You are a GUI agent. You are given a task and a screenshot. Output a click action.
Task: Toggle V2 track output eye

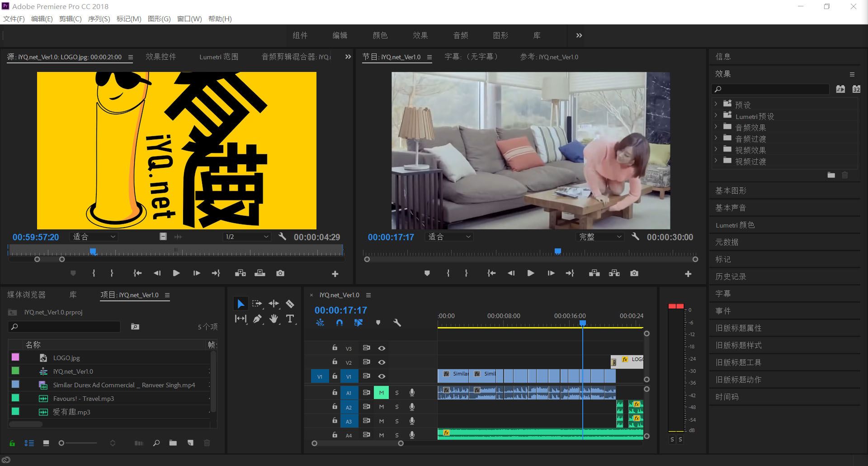[x=382, y=362]
